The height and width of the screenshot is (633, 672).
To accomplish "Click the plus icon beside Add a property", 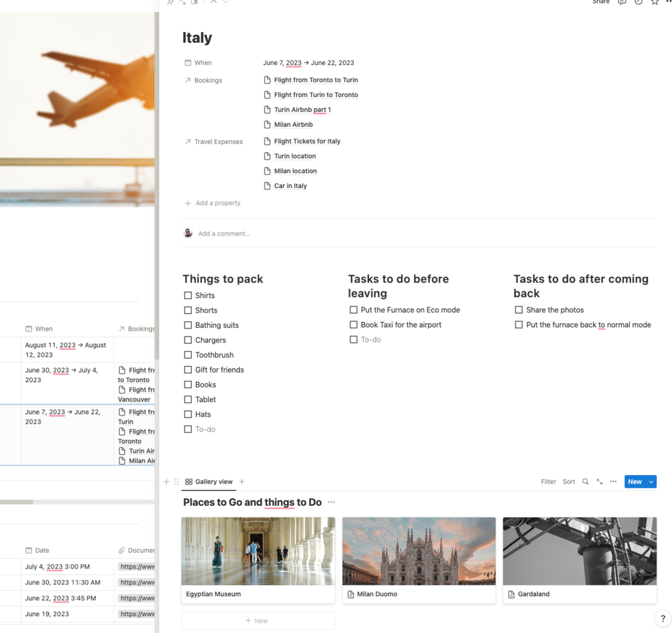I will (x=188, y=203).
